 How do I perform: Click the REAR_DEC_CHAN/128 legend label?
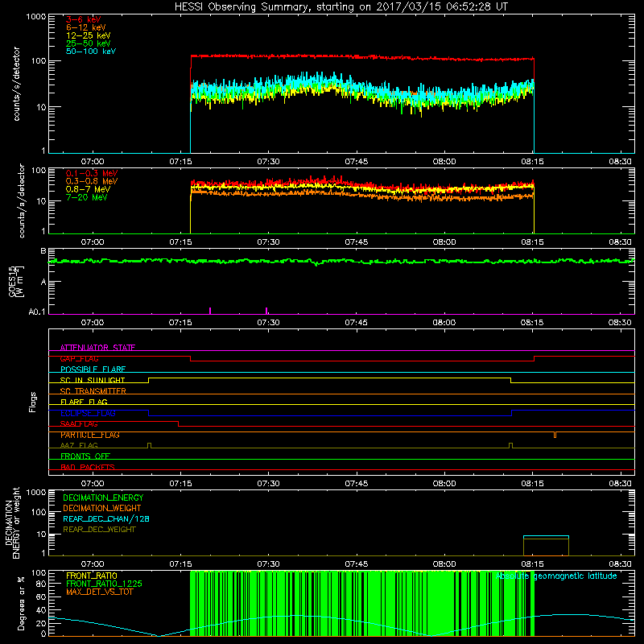pyautogui.click(x=106, y=518)
